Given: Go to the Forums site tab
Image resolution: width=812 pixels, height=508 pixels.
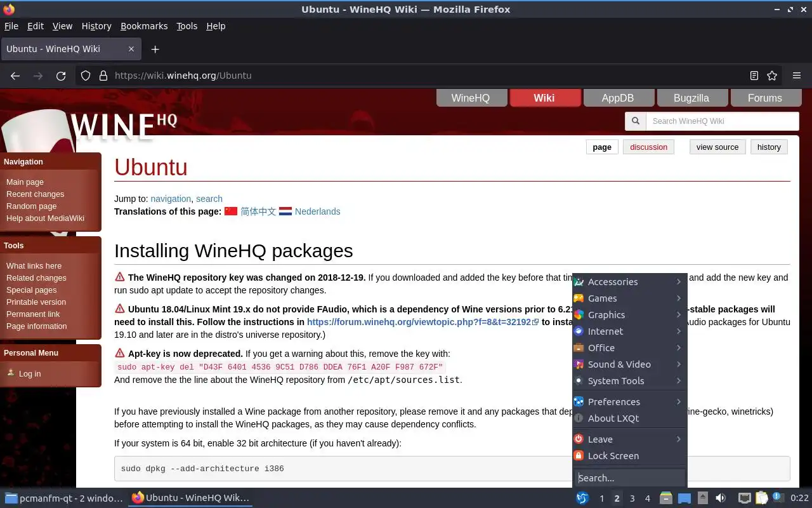Looking at the screenshot, I should 765,98.
